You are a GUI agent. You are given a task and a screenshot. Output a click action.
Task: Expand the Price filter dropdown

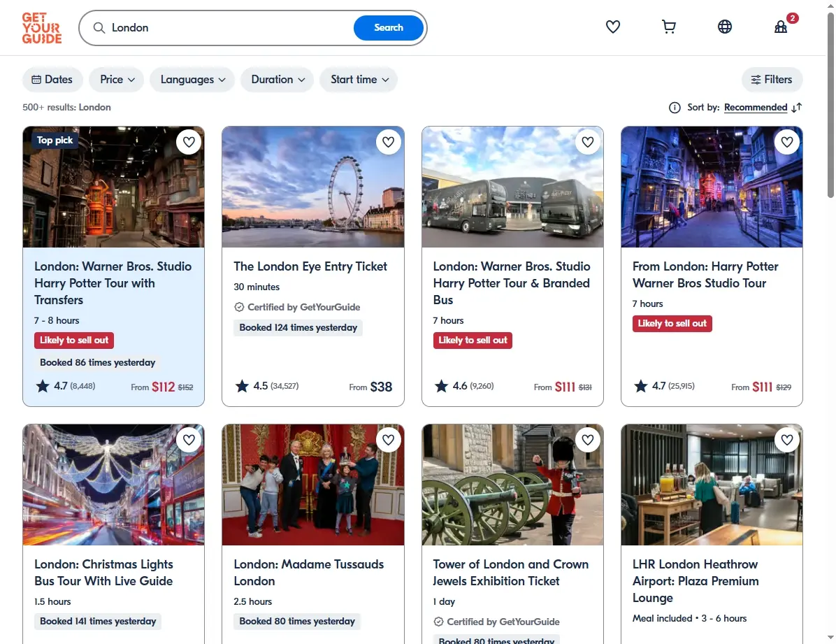pyautogui.click(x=117, y=80)
